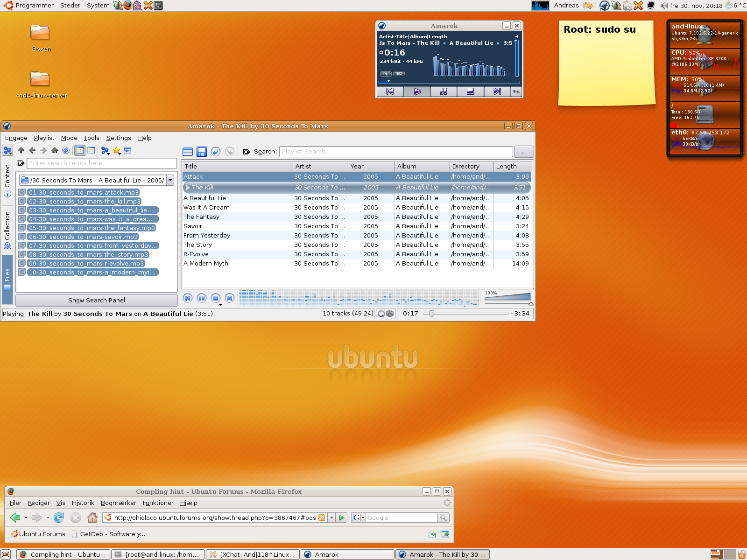Toggle time display mode plus icon in mini player
This screenshot has width=747, height=560.
click(x=381, y=53)
